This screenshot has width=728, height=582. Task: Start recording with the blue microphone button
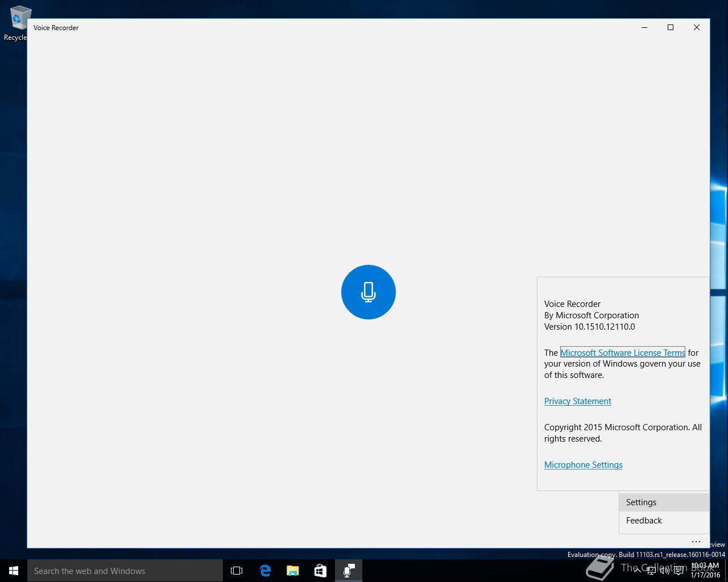coord(369,292)
